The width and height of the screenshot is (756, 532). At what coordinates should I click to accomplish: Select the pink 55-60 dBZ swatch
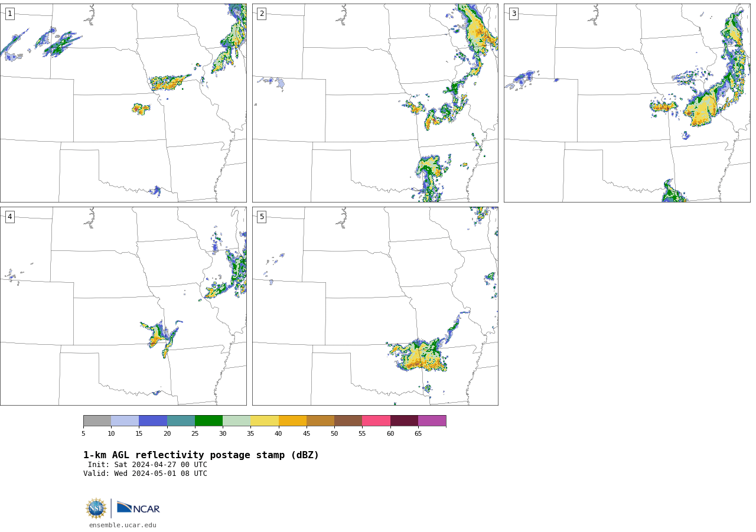click(x=376, y=421)
